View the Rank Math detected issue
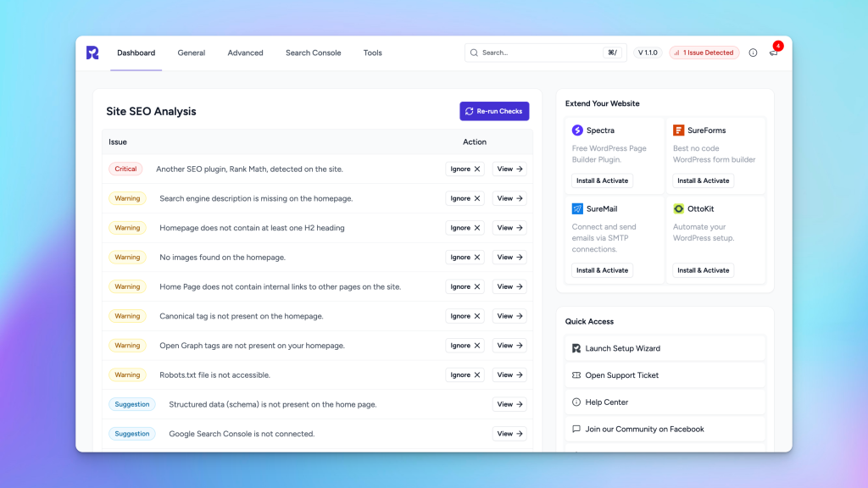868x488 pixels. [x=509, y=169]
